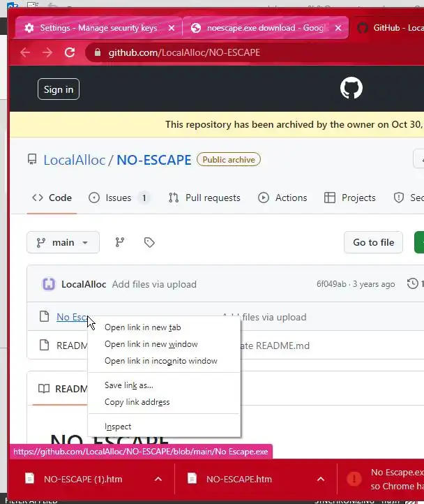This screenshot has width=424, height=504.
Task: Click commit hash 6f049ab
Action: (x=331, y=284)
